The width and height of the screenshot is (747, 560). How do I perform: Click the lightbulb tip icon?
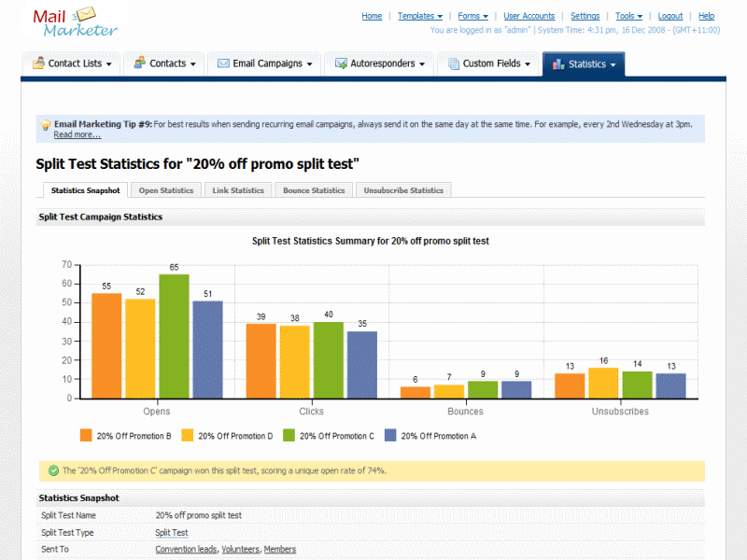(46, 124)
